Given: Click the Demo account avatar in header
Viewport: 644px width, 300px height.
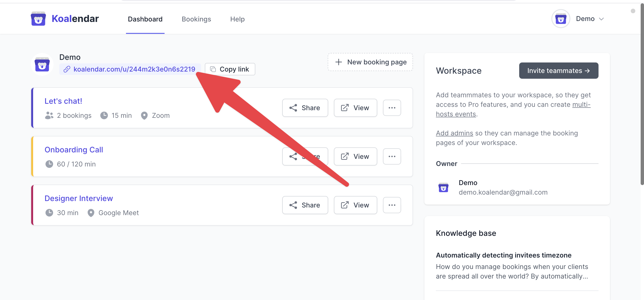Looking at the screenshot, I should pos(560,19).
